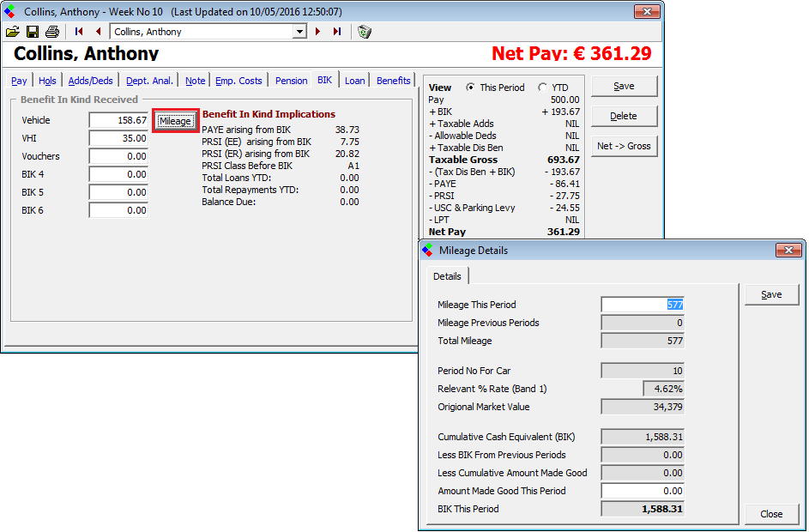Click the recycle bin delete icon

tap(365, 32)
